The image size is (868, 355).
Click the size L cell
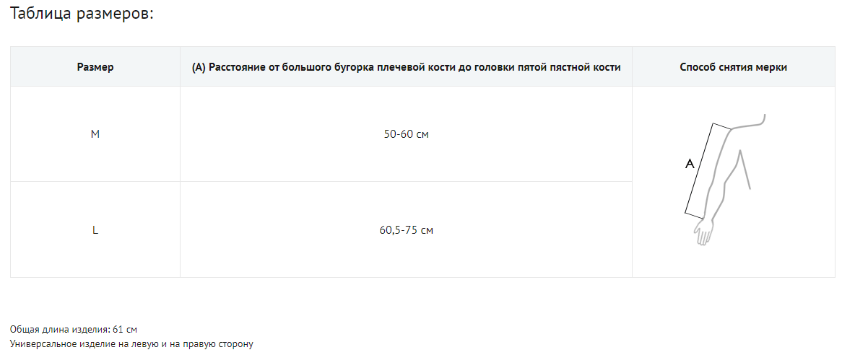coord(95,230)
